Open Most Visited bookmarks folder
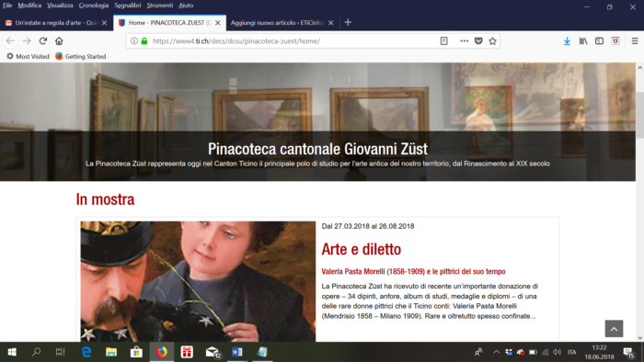Screen dimensions: 644x362 (x=28, y=56)
